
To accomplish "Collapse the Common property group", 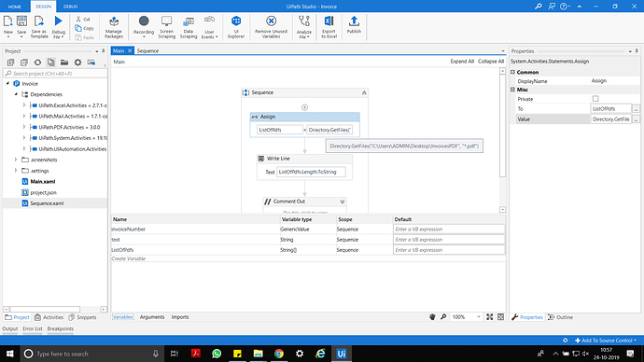I will click(x=512, y=72).
